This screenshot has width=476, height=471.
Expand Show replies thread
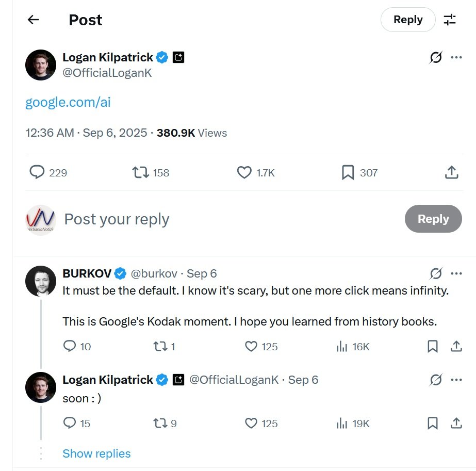pos(96,453)
